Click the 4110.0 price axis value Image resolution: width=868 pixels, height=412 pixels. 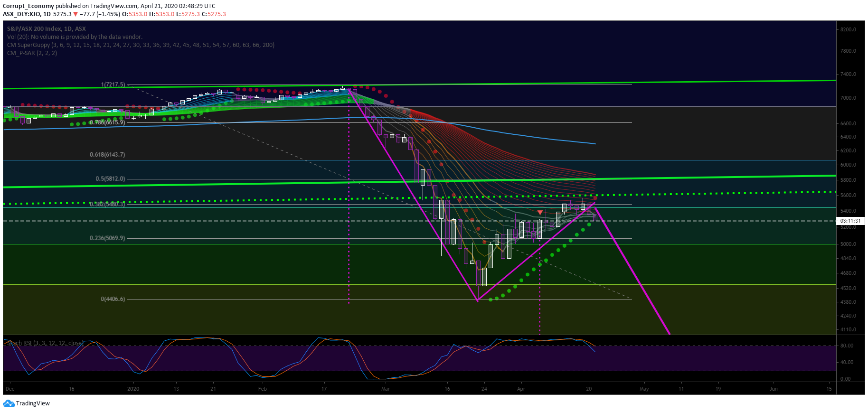click(x=848, y=330)
